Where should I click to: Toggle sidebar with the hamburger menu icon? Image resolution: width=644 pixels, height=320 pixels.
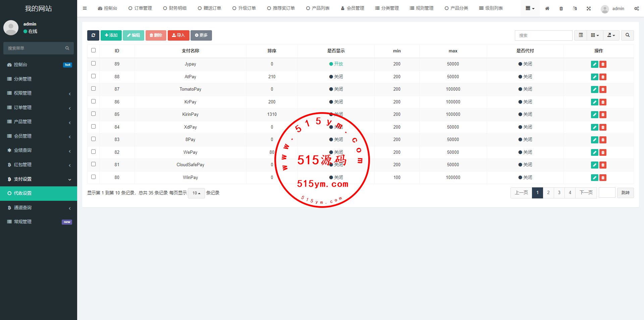(85, 8)
